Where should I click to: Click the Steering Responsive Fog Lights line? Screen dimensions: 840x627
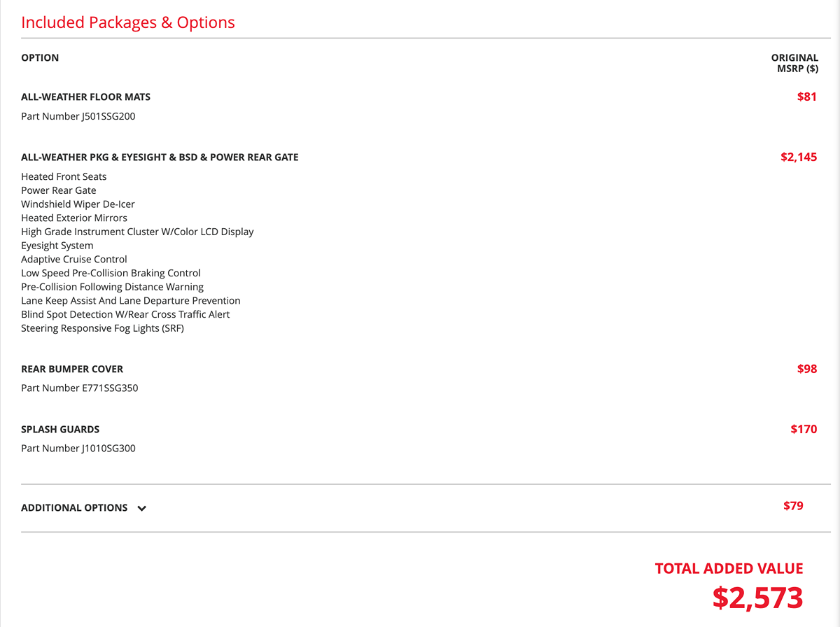click(x=102, y=328)
